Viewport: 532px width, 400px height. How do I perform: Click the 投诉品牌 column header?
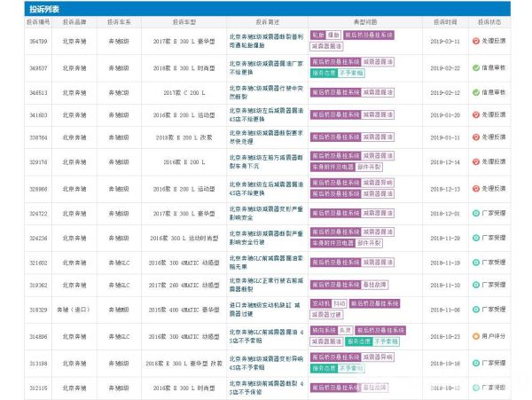[74, 21]
